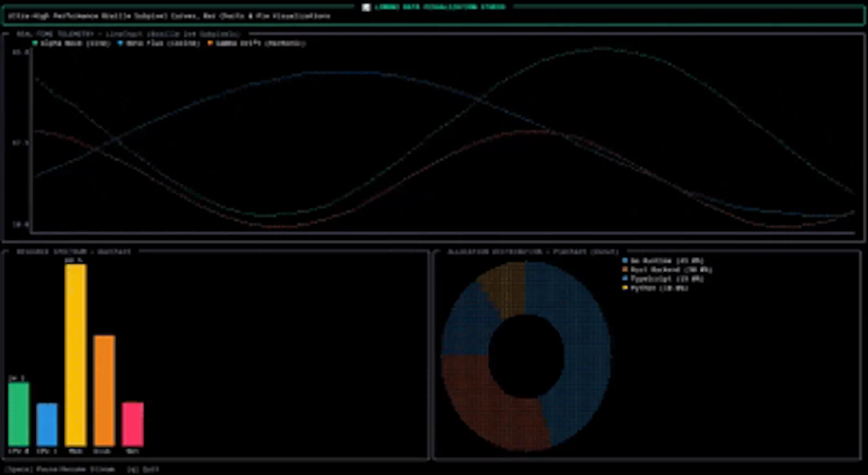Click the blue legend marker of the line chart
The height and width of the screenshot is (475, 868).
[x=120, y=43]
